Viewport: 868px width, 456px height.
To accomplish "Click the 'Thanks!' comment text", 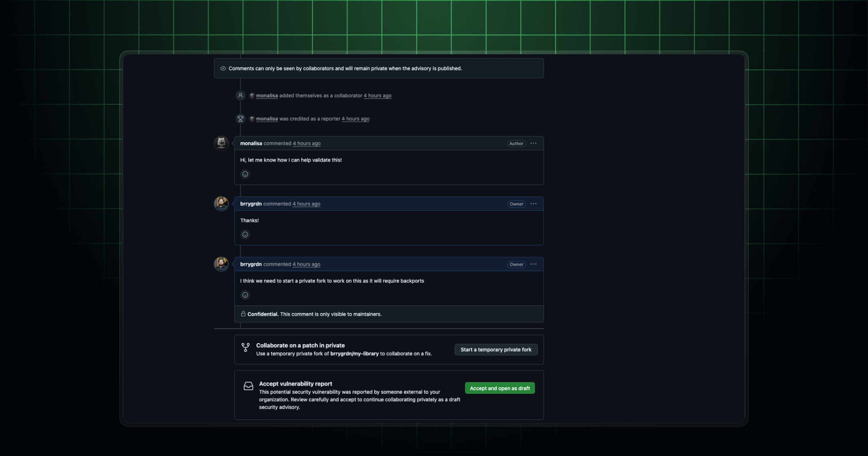I will click(250, 220).
